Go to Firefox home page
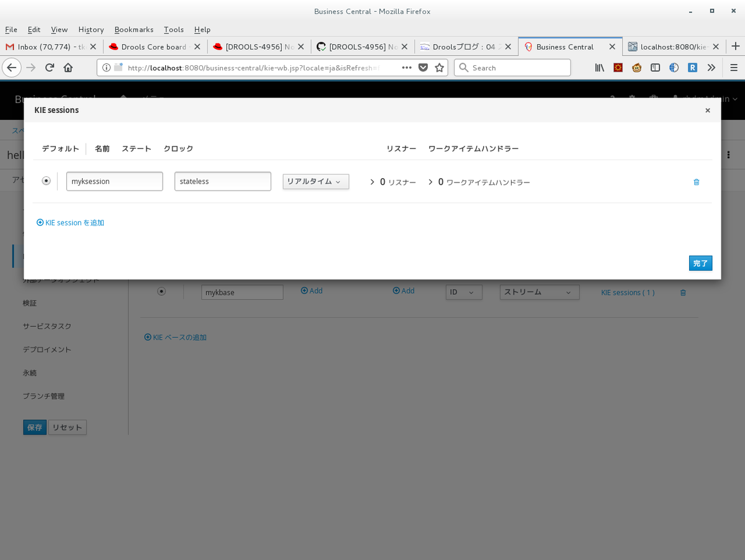Screen dimensions: 745x560 (x=68, y=68)
